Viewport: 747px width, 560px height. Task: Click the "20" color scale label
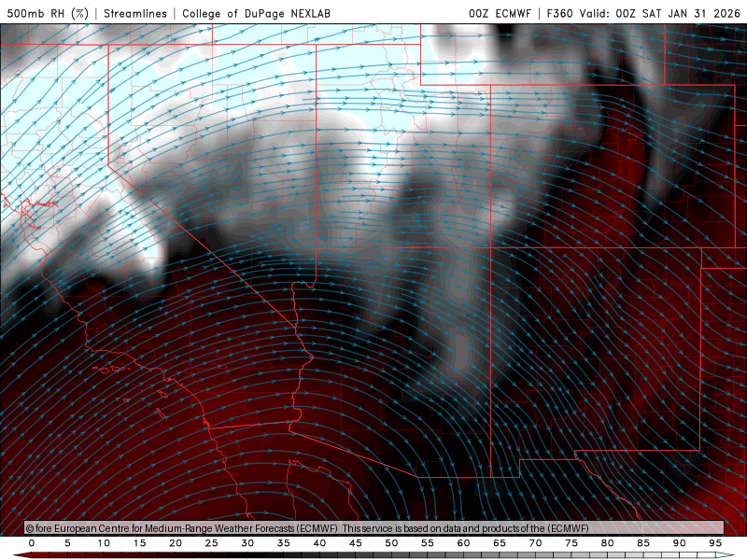pyautogui.click(x=176, y=543)
